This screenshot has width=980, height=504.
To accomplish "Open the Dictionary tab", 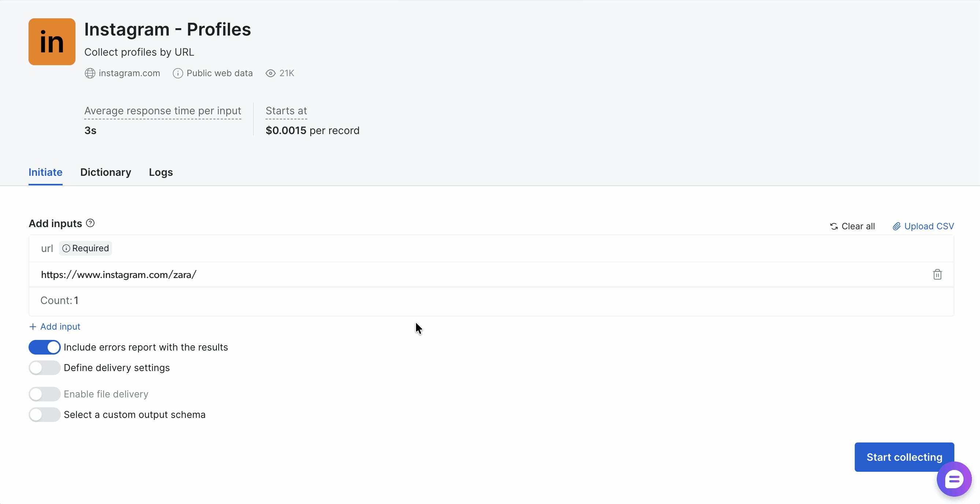I will tap(106, 172).
